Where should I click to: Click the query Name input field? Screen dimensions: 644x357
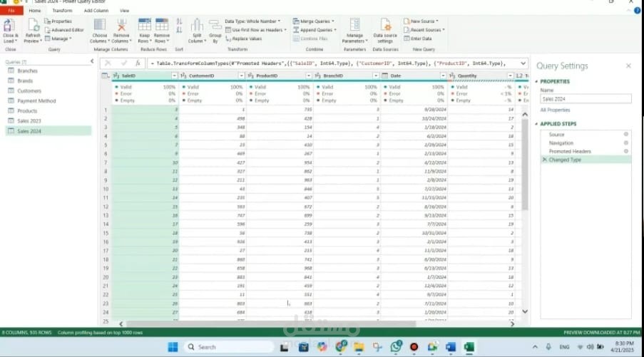586,99
